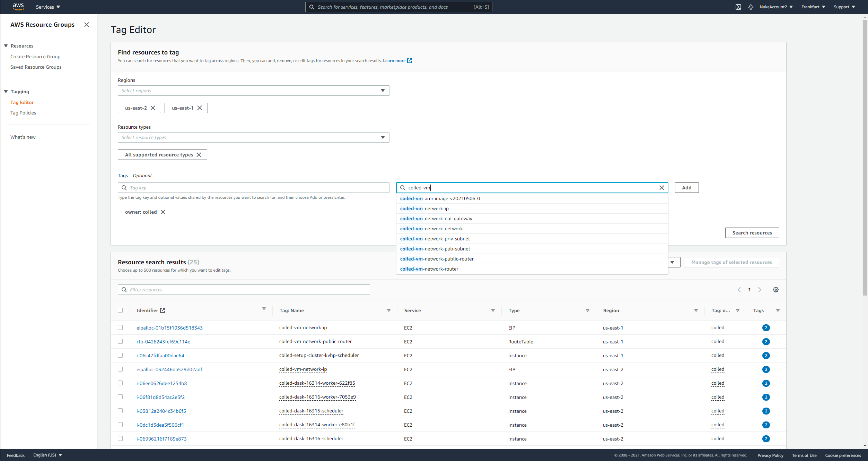Viewport: 868px width, 461px height.
Task: Check the row for eipalloc-01b15f1936d518343
Action: [x=121, y=327]
